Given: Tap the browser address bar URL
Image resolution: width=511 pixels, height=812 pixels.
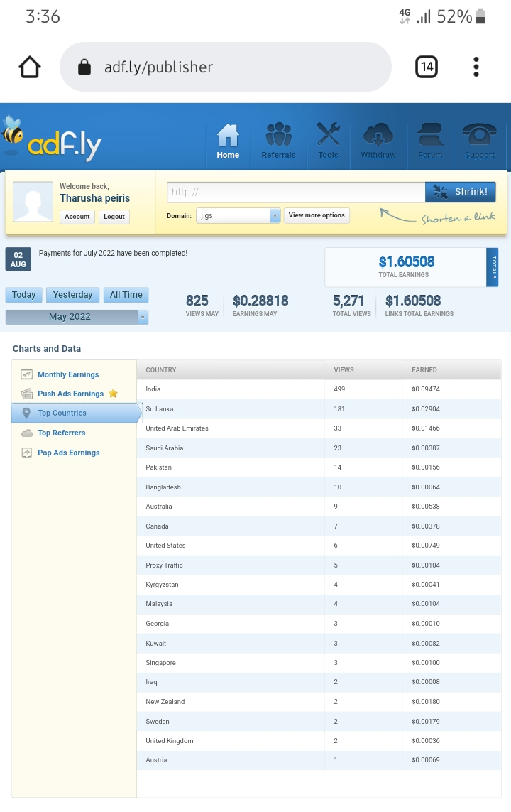Looking at the screenshot, I should pos(159,67).
